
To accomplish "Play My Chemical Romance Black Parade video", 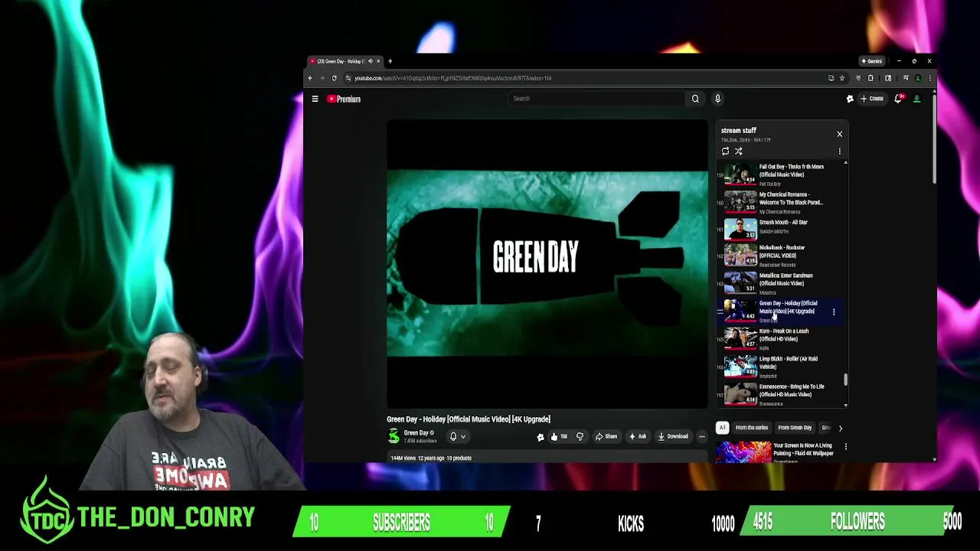I will pos(781,203).
